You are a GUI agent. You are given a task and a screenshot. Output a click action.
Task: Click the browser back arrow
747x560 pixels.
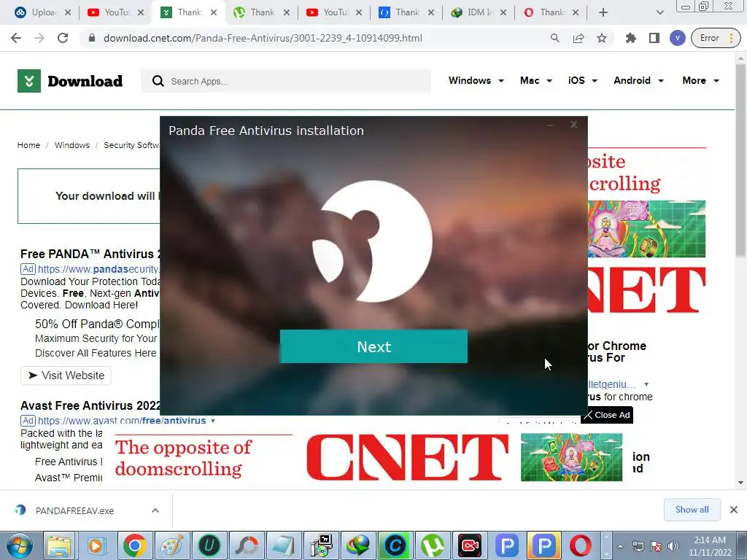(x=16, y=38)
